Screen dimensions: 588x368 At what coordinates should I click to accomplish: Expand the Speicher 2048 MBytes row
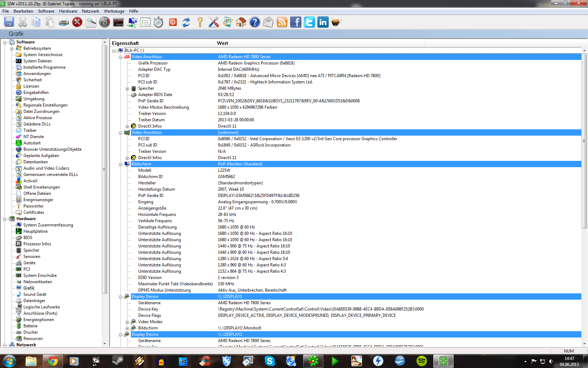[x=127, y=89]
